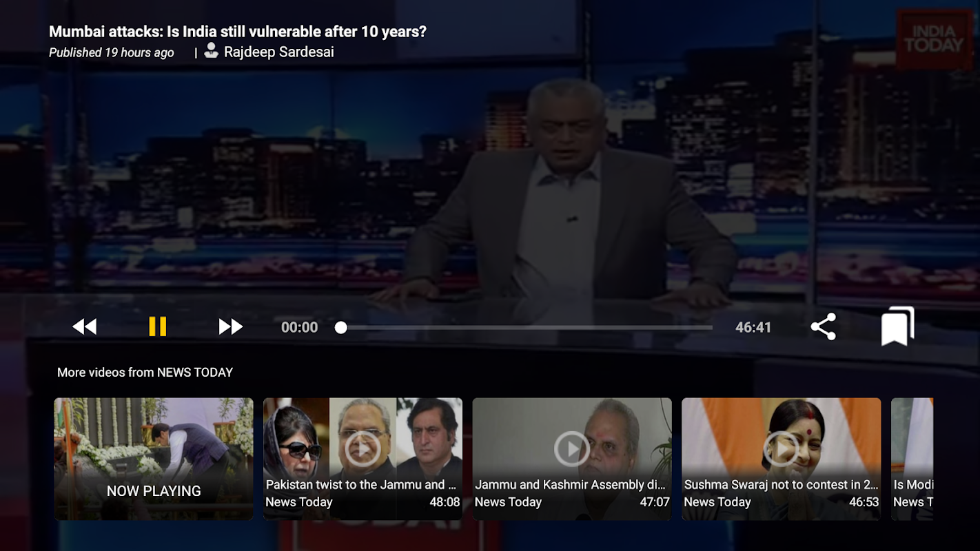This screenshot has width=980, height=551.
Task: Click the India Today logo
Action: tap(935, 39)
